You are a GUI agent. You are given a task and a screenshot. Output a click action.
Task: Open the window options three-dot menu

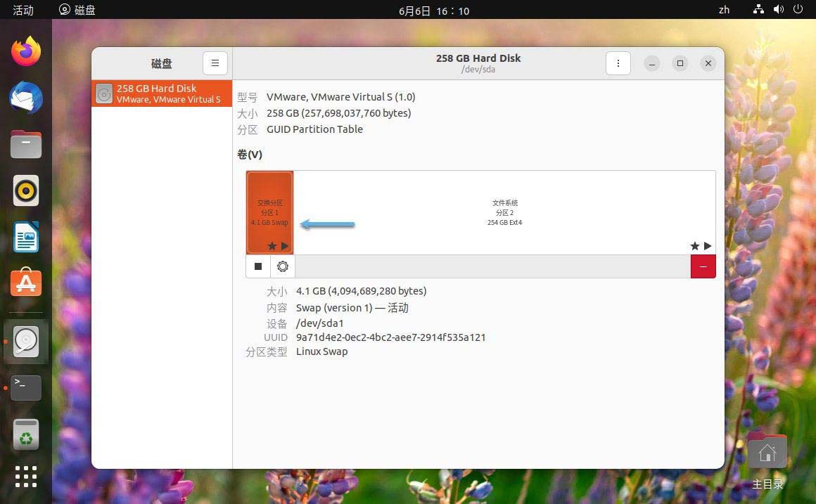[618, 63]
